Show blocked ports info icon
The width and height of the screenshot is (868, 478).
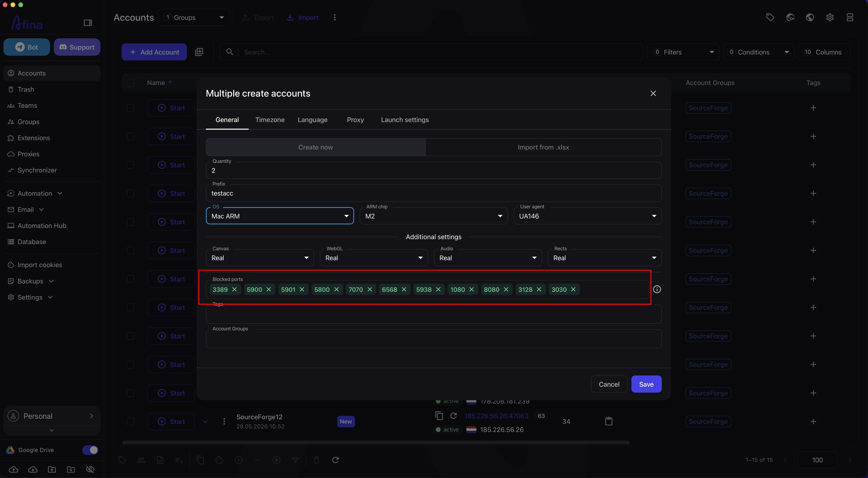(657, 289)
